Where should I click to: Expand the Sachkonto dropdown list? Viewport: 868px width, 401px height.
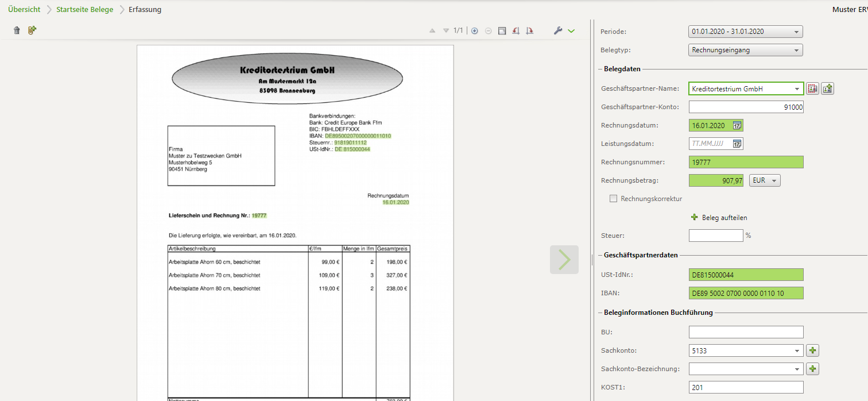[797, 350]
